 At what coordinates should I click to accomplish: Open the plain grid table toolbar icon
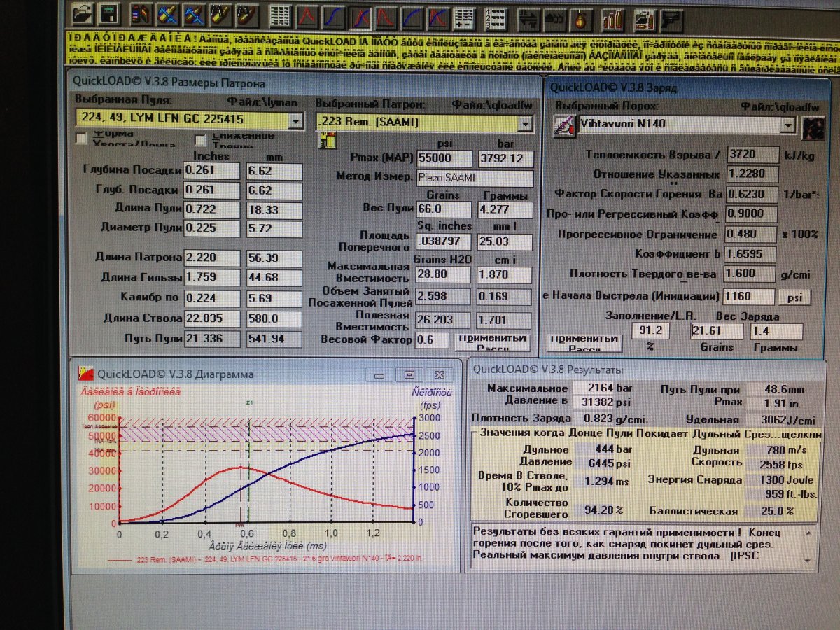point(280,16)
